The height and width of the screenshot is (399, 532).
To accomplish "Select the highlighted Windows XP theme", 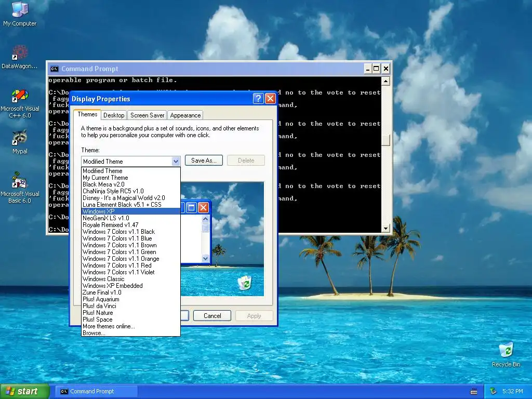I will [x=131, y=211].
